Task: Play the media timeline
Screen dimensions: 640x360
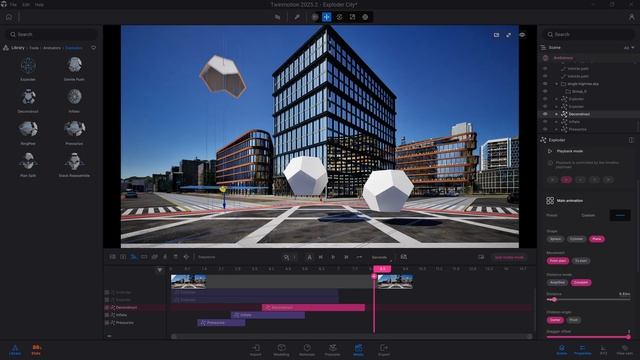Action: click(333, 257)
